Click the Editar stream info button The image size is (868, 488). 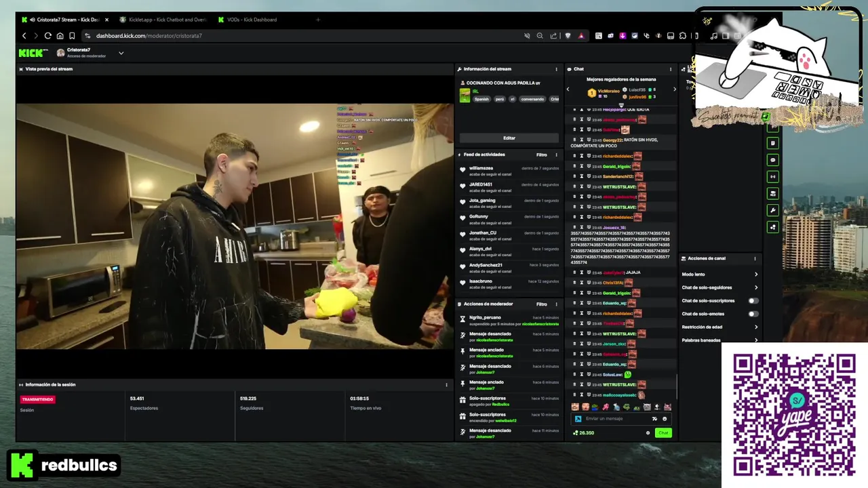(x=509, y=138)
